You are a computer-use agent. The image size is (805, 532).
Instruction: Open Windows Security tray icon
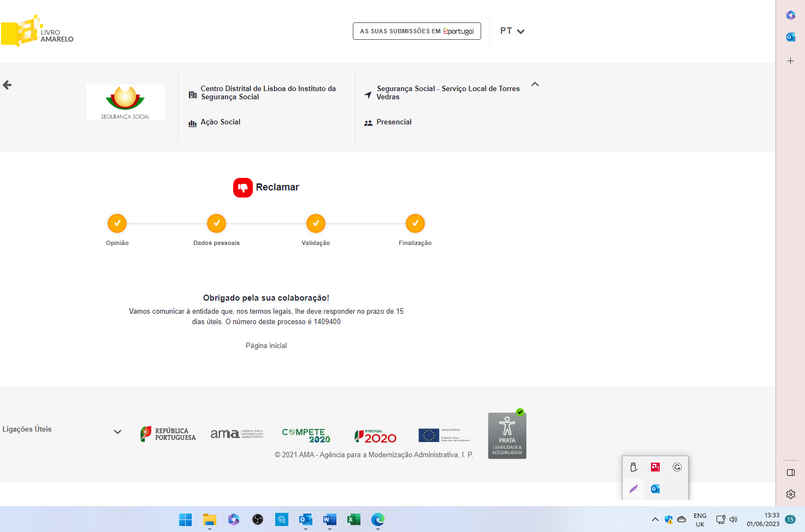pyautogui.click(x=668, y=519)
